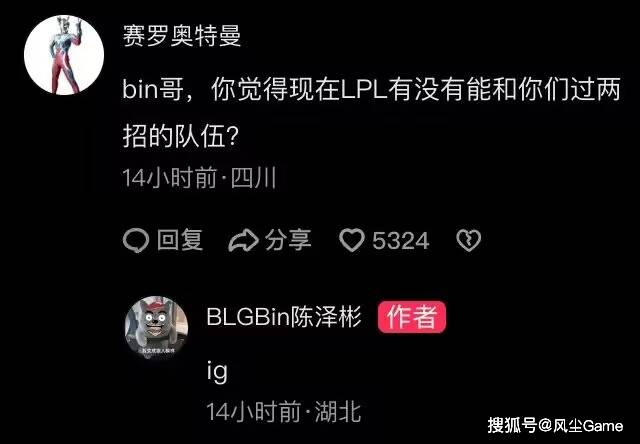
Task: Open 赛罗奥特曼's Ultraman profile avatar
Action: (64, 55)
